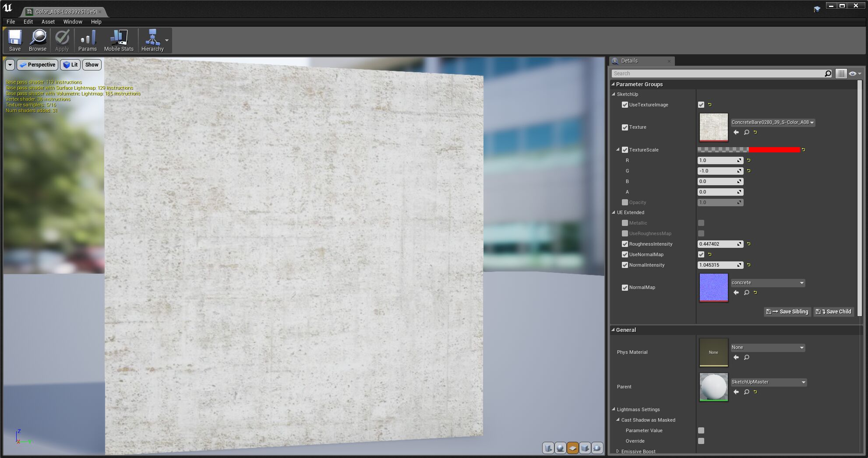Save the material instance asset
Screen dimensions: 868x458
pyautogui.click(x=15, y=40)
